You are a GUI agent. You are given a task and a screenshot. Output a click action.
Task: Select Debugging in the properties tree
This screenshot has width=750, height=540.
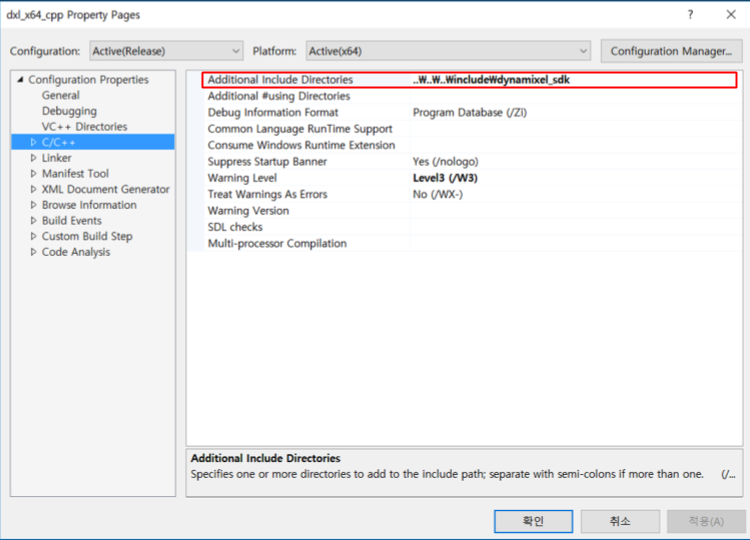click(69, 111)
